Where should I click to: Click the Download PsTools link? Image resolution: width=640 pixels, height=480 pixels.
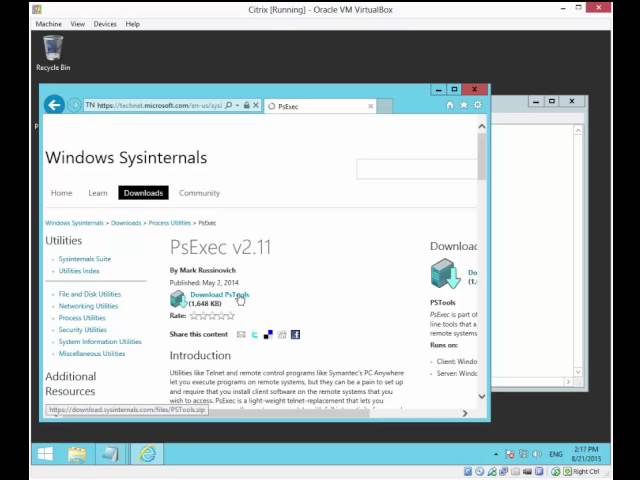[x=220, y=295]
